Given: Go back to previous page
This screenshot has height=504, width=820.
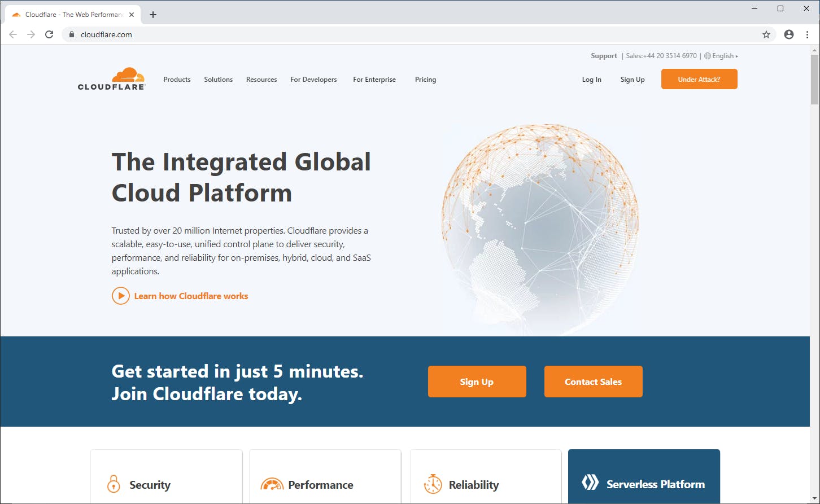Looking at the screenshot, I should [13, 34].
